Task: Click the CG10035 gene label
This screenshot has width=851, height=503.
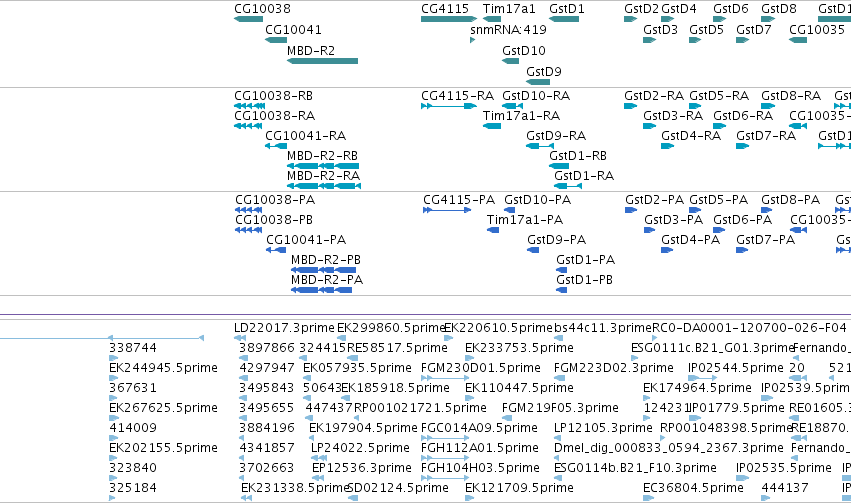Action: click(x=817, y=29)
